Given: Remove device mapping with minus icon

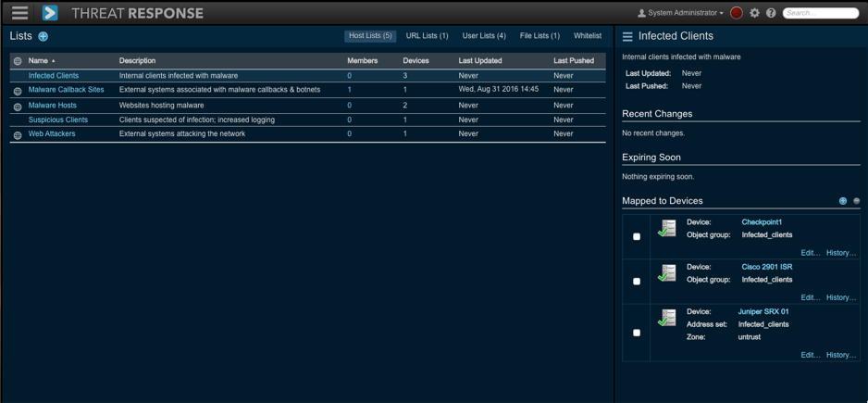Looking at the screenshot, I should click(x=856, y=201).
